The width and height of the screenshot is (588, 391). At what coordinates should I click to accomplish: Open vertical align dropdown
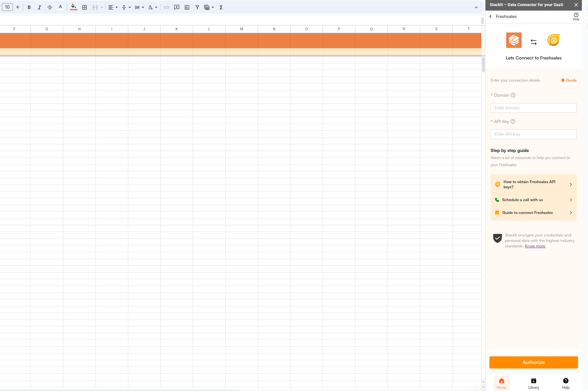point(126,7)
